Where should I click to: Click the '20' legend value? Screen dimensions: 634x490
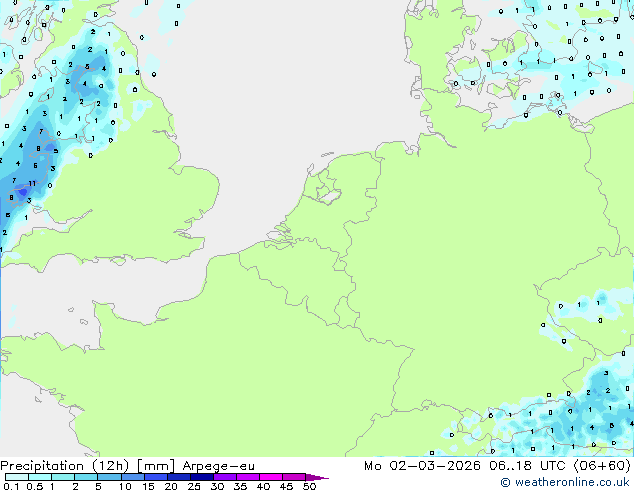click(x=171, y=486)
